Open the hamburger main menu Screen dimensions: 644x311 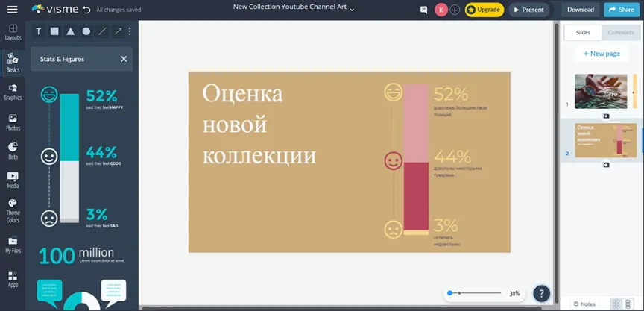coord(13,10)
